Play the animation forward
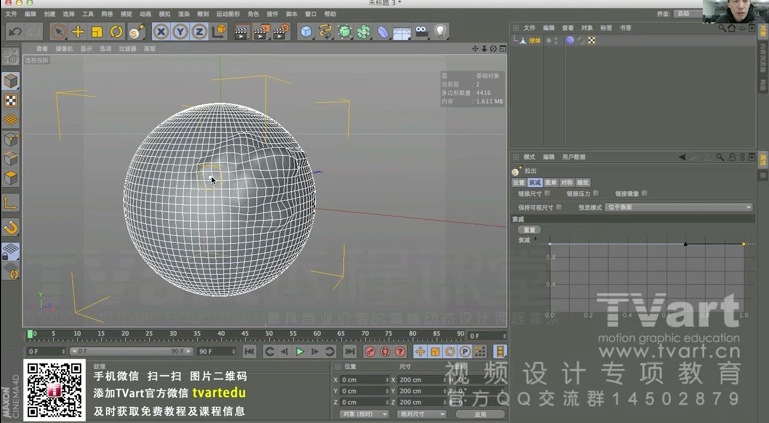 pos(299,351)
